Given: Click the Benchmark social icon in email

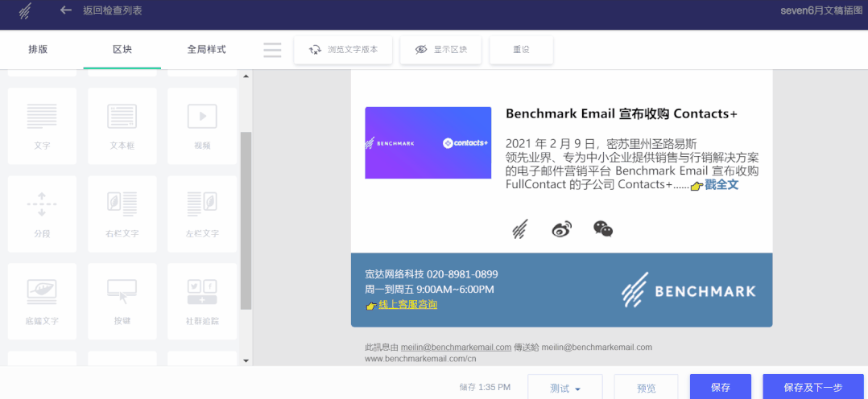Looking at the screenshot, I should pos(520,228).
